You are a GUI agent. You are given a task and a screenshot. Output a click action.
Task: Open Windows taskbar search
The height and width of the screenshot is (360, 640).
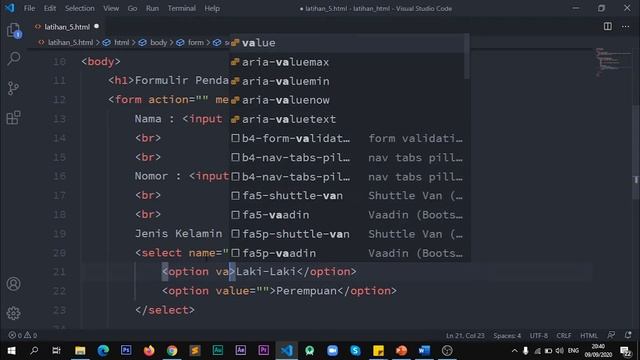tap(34, 351)
